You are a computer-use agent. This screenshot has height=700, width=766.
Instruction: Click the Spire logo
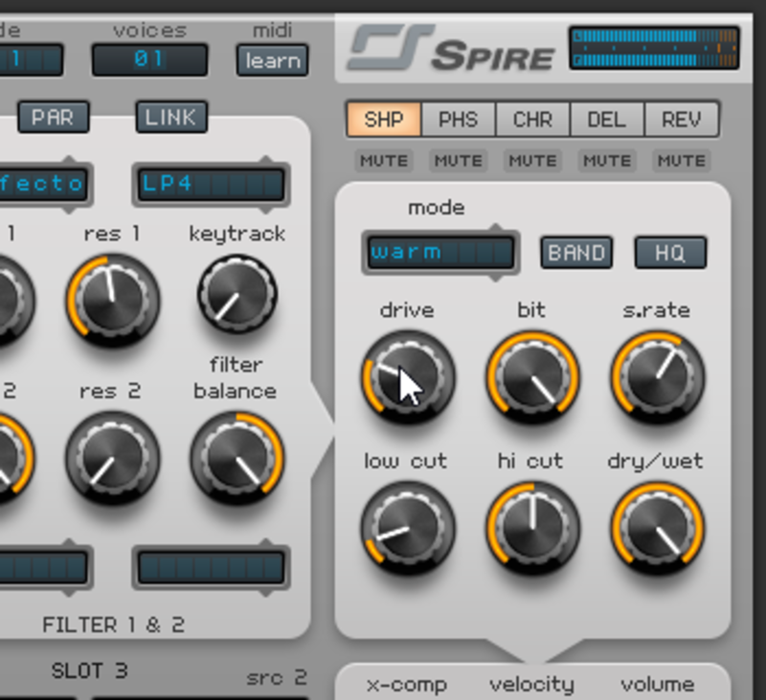(450, 49)
